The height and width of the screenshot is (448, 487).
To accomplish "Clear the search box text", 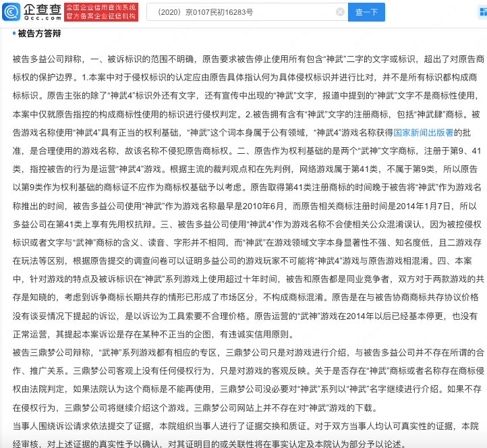I will (340, 12).
